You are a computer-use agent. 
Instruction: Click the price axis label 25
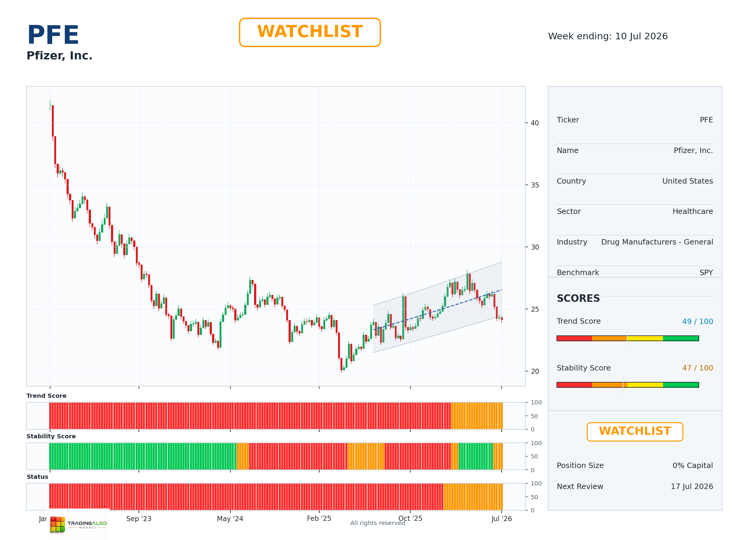click(535, 309)
